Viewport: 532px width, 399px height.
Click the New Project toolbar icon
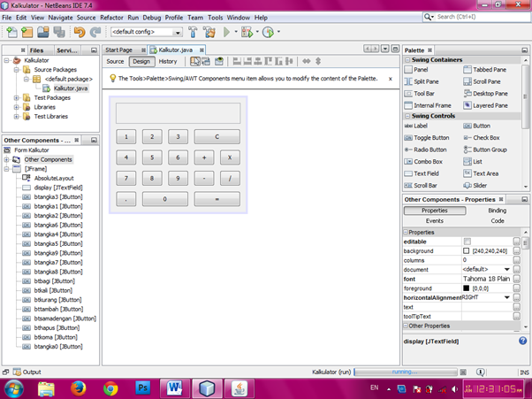click(x=27, y=32)
